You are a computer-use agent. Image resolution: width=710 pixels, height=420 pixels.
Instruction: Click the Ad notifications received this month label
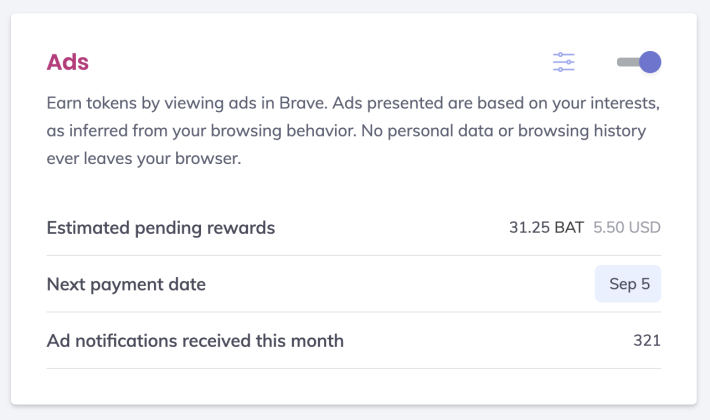tap(195, 341)
